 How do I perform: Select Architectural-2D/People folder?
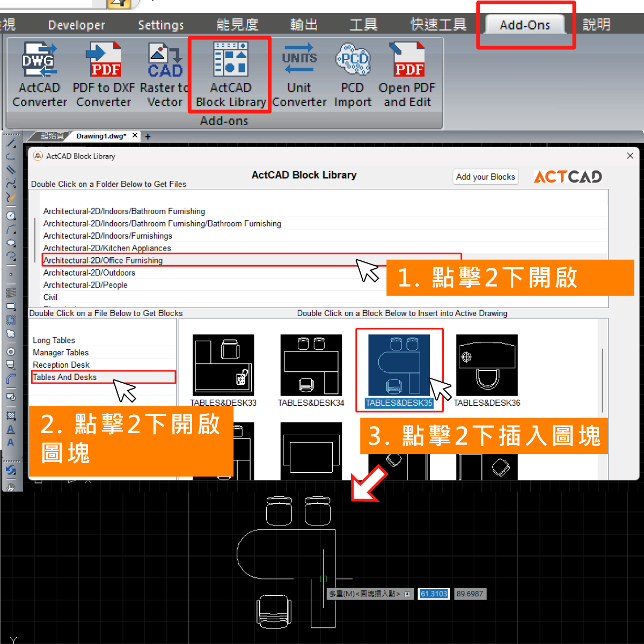click(x=325, y=285)
